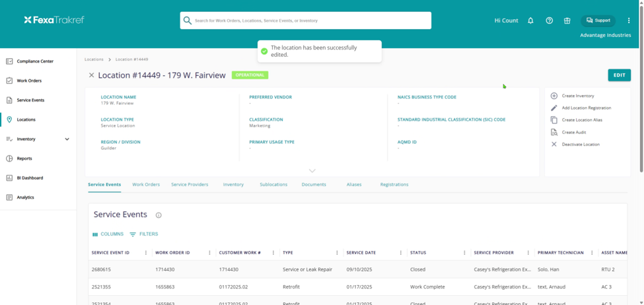Click the Service Events info icon
Screen dimensions: 644x305
point(159,215)
